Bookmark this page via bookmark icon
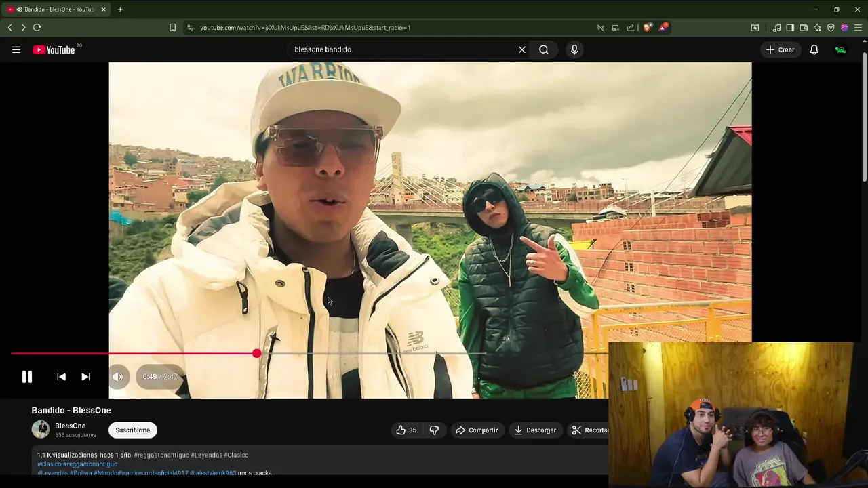Viewport: 868px width, 488px height. coord(172,28)
